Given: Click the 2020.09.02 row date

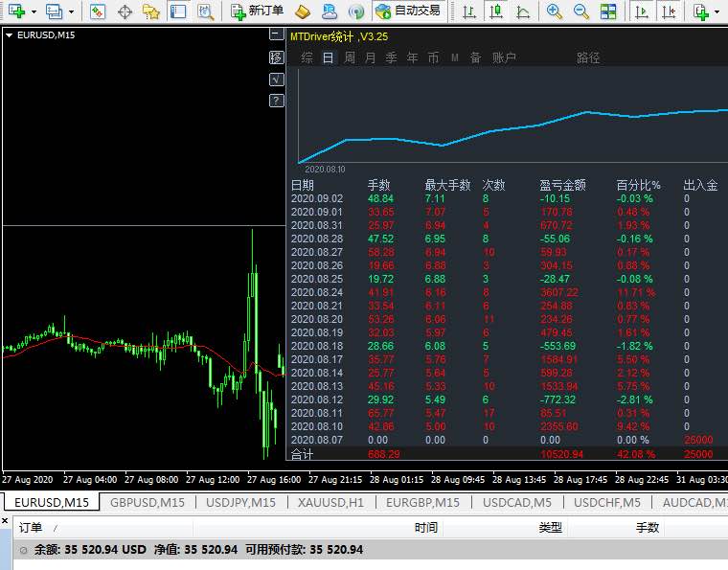Looking at the screenshot, I should tap(317, 198).
